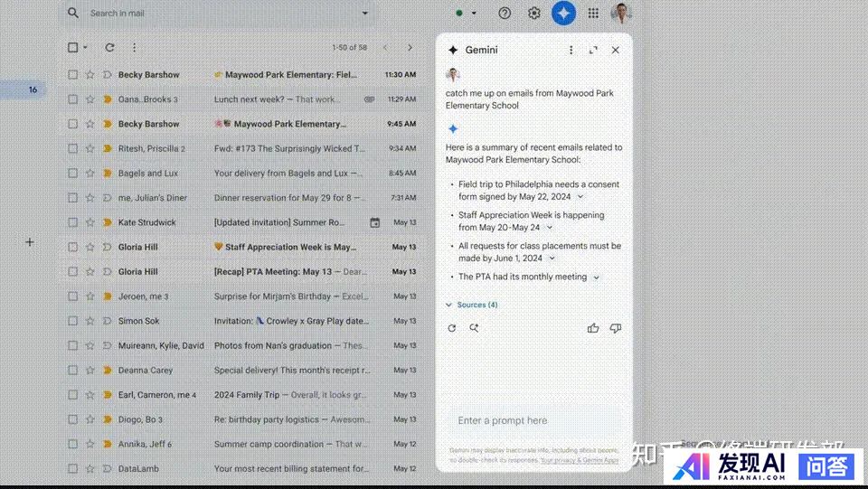Open the Help question mark icon

(x=505, y=13)
